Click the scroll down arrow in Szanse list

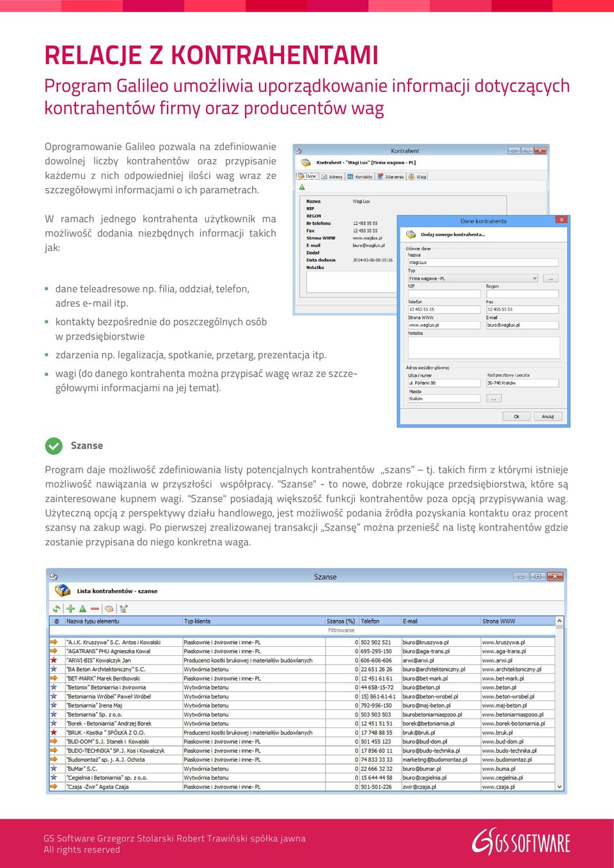pyautogui.click(x=560, y=787)
